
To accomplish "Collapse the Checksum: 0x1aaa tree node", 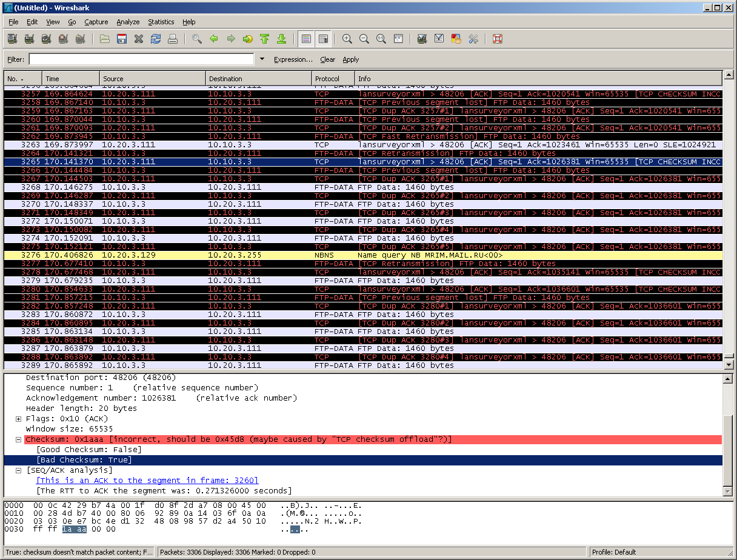I will click(x=19, y=439).
